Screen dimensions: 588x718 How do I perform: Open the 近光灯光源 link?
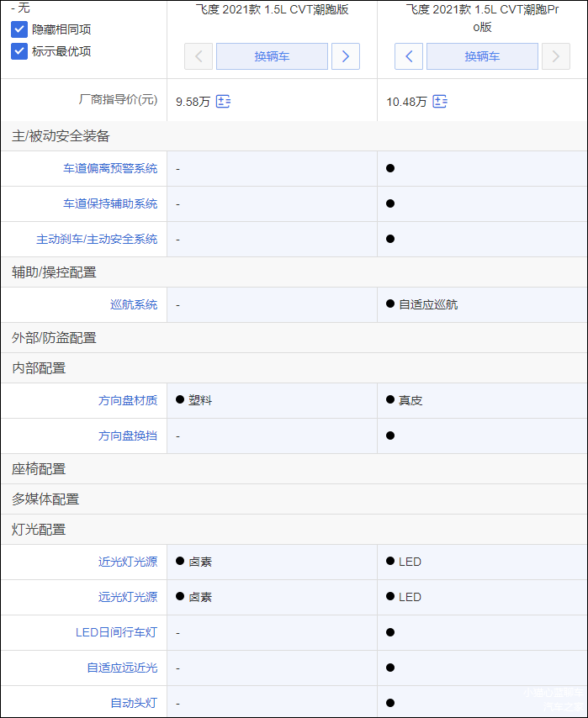(x=128, y=562)
